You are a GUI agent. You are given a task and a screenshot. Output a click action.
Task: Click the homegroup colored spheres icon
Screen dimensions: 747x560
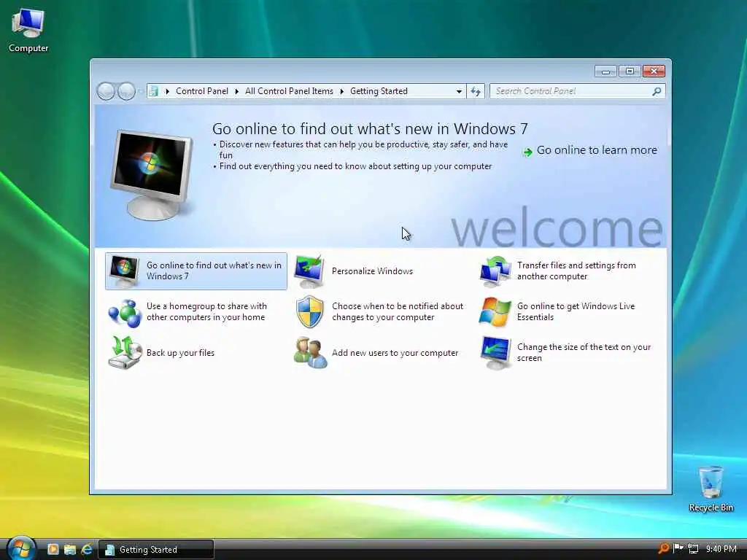[125, 312]
